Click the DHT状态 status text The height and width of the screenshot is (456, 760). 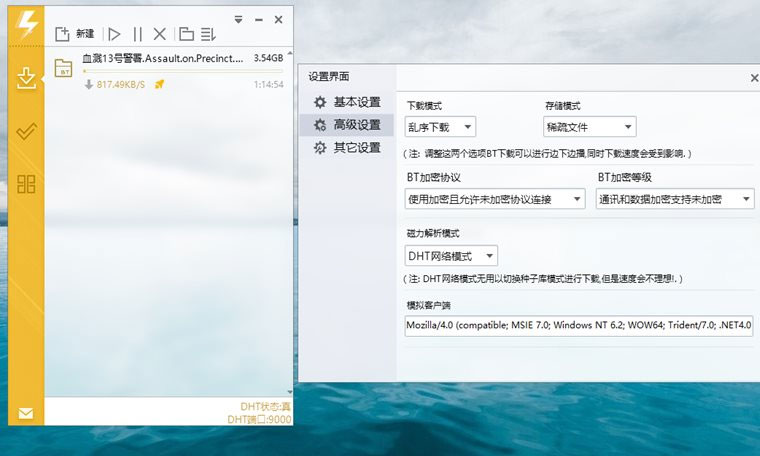(265, 407)
